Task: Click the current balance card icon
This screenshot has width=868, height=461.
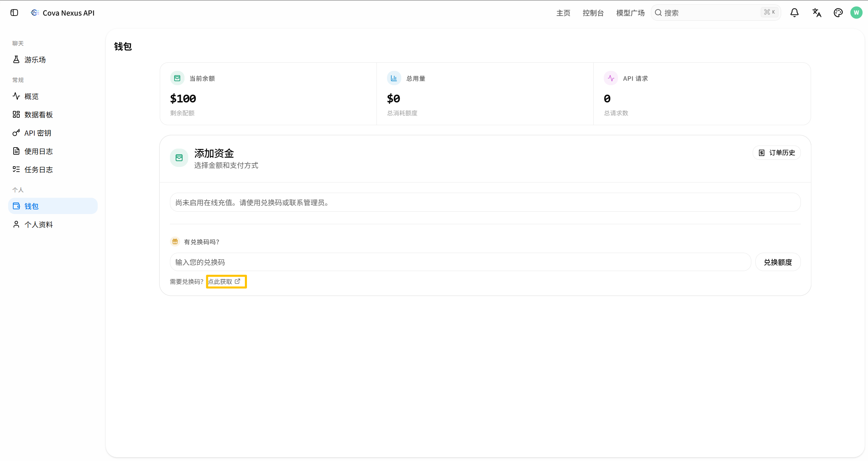Action: pos(177,78)
